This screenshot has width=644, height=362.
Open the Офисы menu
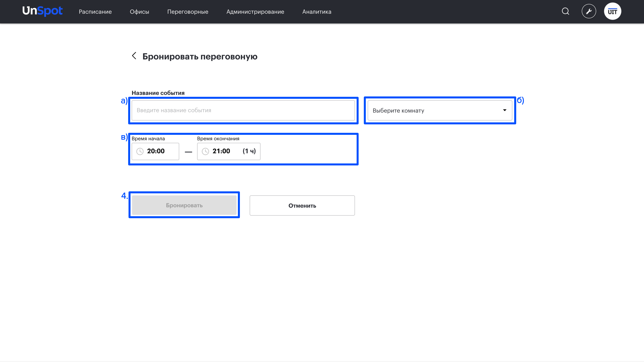[140, 12]
